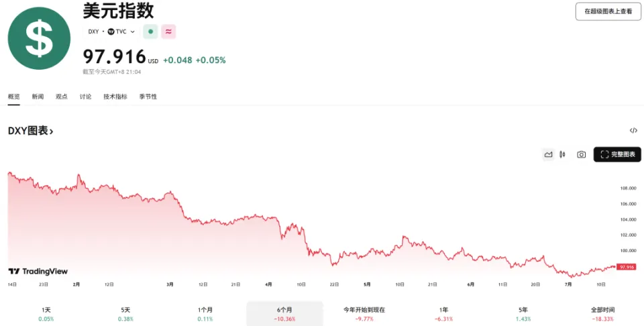
Task: Open the embed code icon
Action: pos(633,131)
